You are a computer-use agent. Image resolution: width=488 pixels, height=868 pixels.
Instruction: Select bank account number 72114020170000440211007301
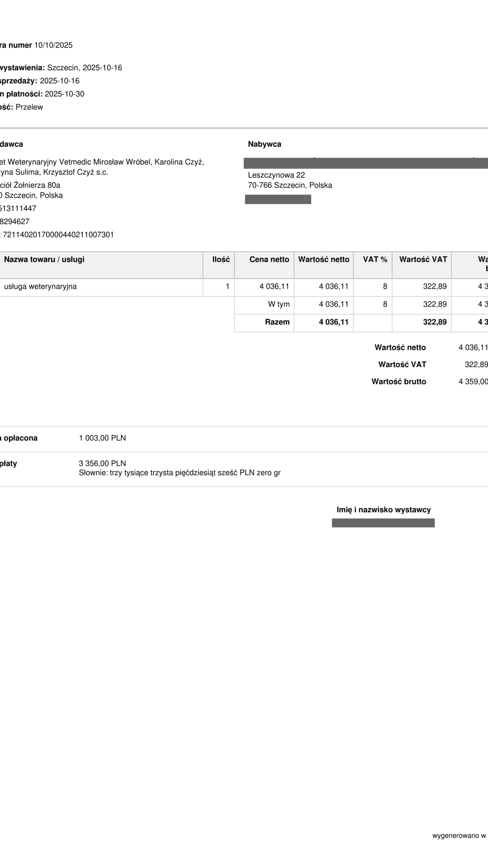click(58, 235)
